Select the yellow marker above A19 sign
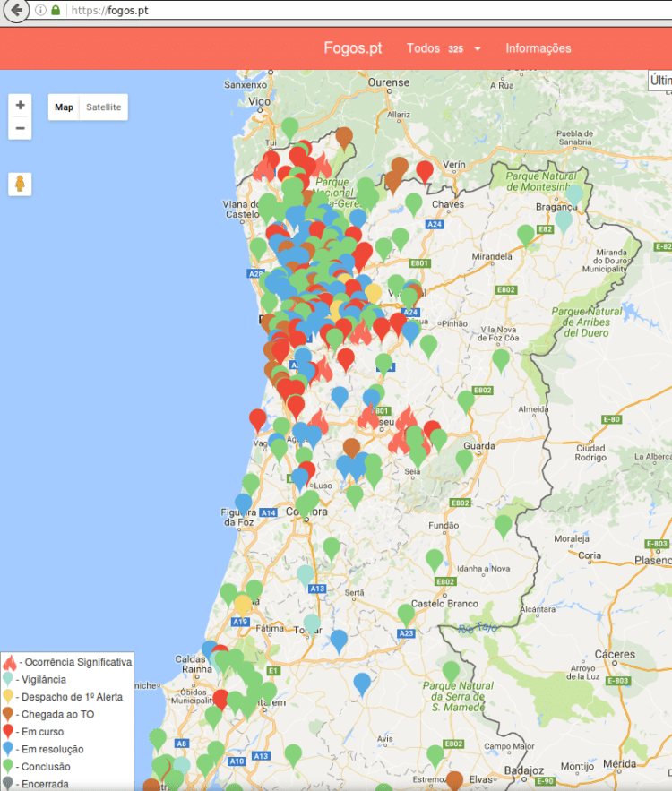 tap(243, 606)
